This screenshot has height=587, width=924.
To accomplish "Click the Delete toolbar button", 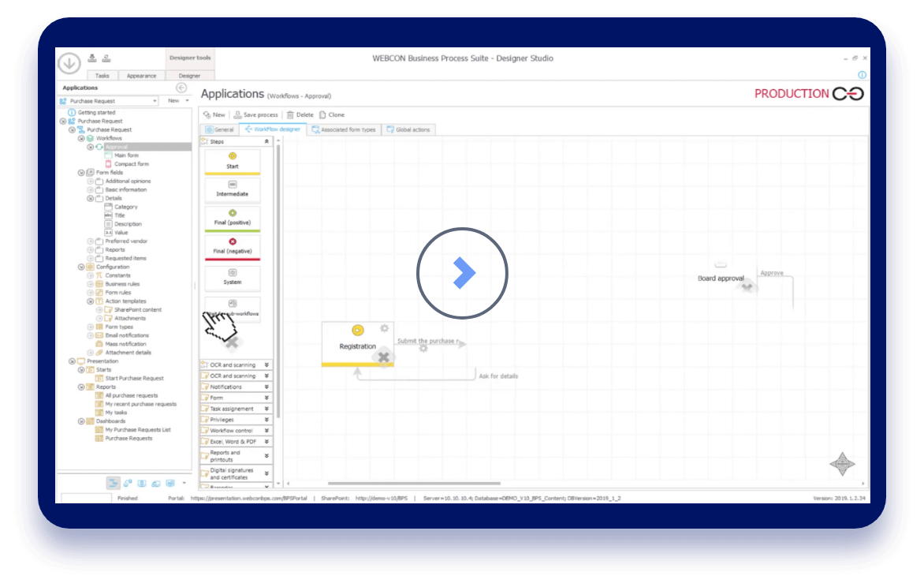I will 300,114.
